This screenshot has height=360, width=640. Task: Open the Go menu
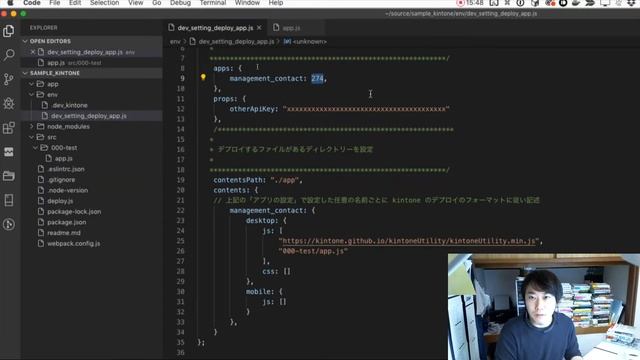pos(156,3)
